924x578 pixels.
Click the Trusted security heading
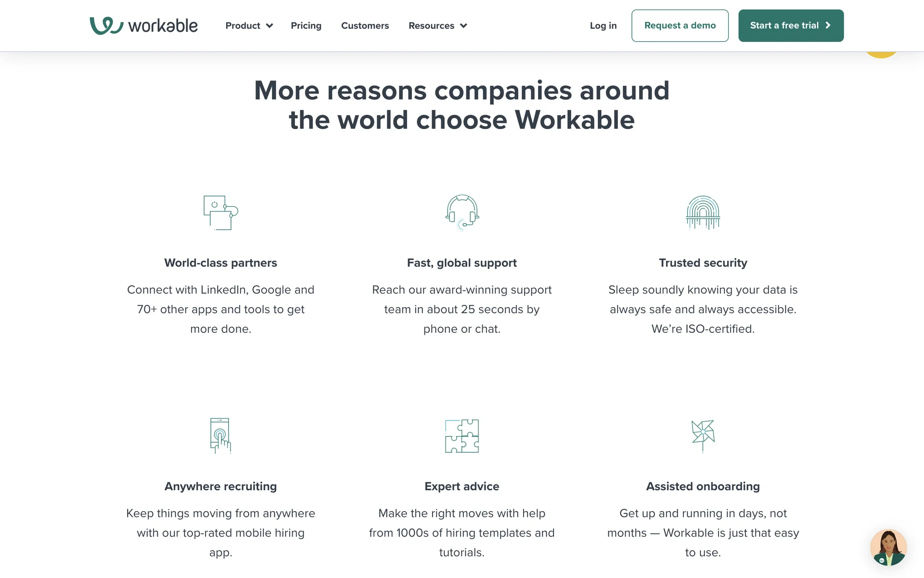703,263
